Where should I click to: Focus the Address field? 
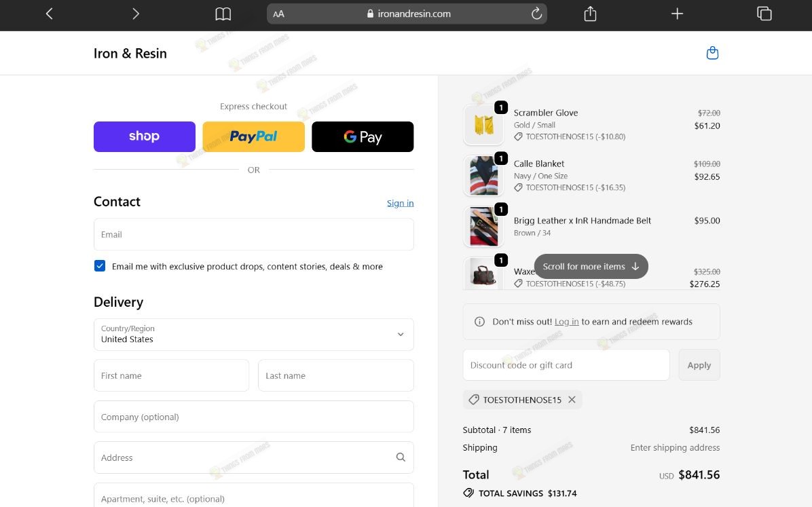(254, 457)
